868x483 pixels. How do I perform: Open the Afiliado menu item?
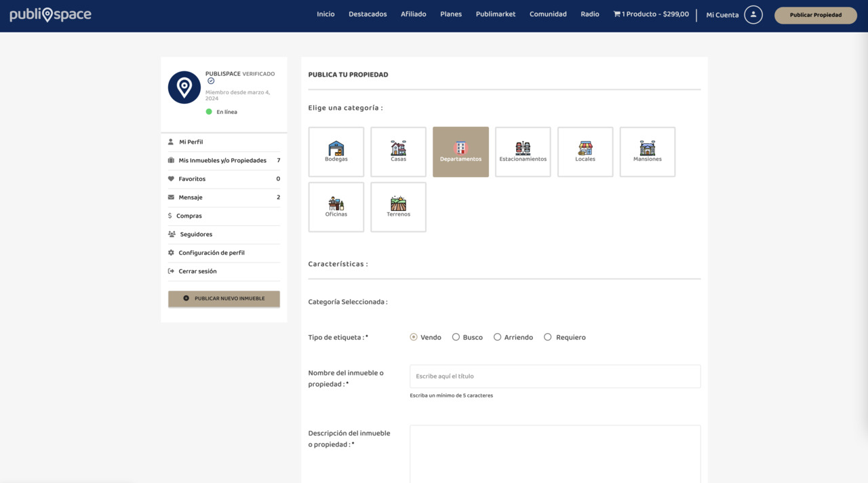[413, 14]
